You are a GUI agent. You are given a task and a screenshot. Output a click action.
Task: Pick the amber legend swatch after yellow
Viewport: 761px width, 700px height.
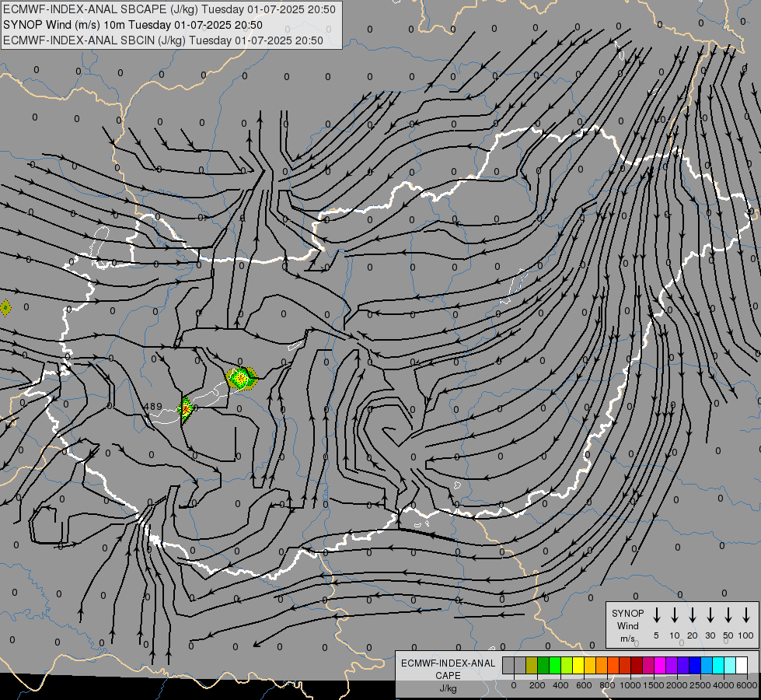pos(590,666)
